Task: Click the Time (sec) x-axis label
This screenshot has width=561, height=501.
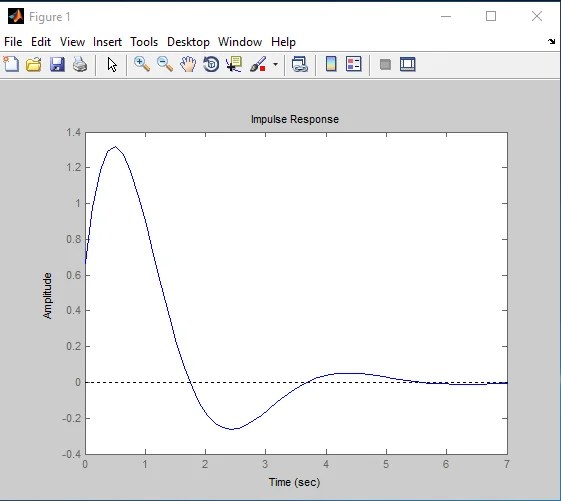Action: (294, 482)
